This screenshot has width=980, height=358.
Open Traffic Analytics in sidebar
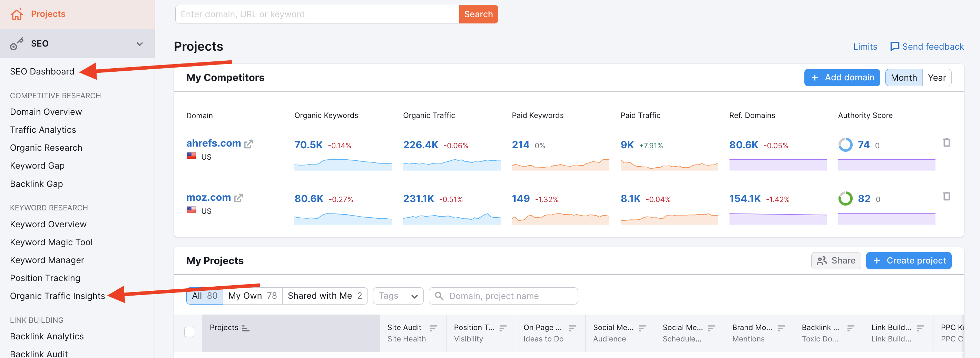[x=43, y=130]
